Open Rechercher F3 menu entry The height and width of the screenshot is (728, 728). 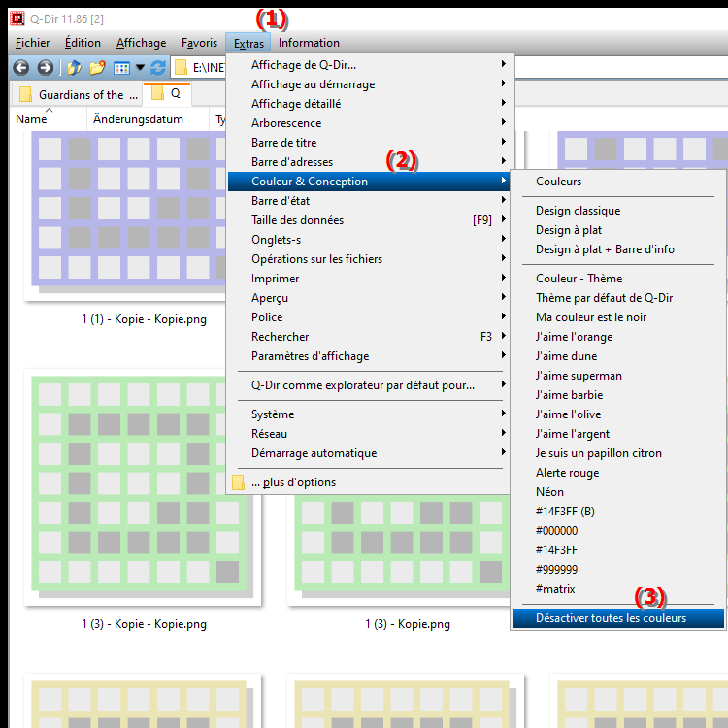[370, 337]
